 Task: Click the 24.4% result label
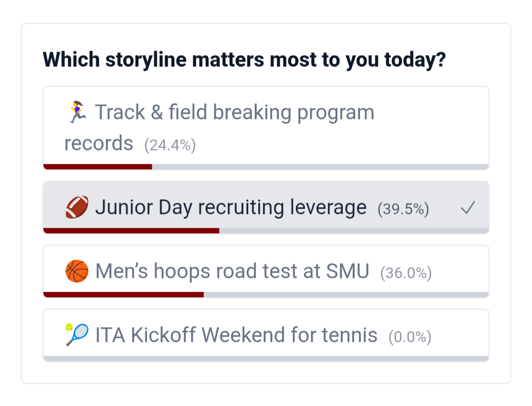pyautogui.click(x=170, y=145)
